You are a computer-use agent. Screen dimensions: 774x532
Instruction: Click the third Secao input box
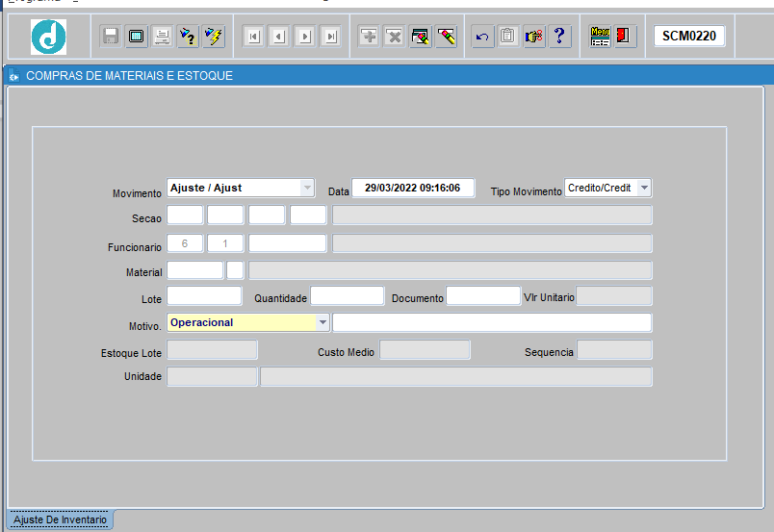pos(267,215)
